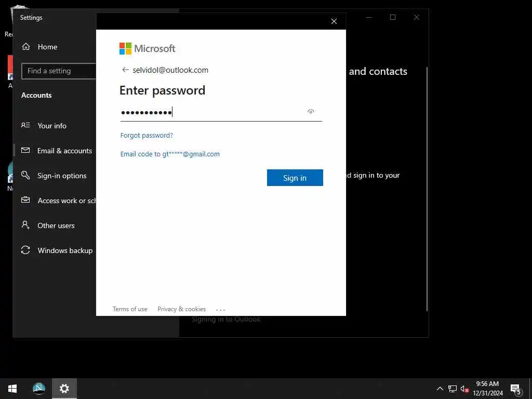
Task: Open Terms of use link
Action: [130, 309]
